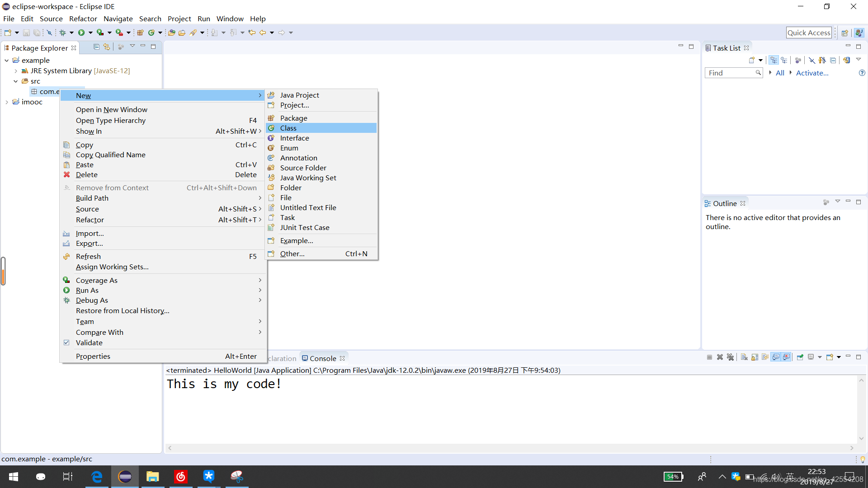Viewport: 868px width, 488px height.
Task: Click the Remove All Terminated Launches icon in Console
Action: [731, 357]
